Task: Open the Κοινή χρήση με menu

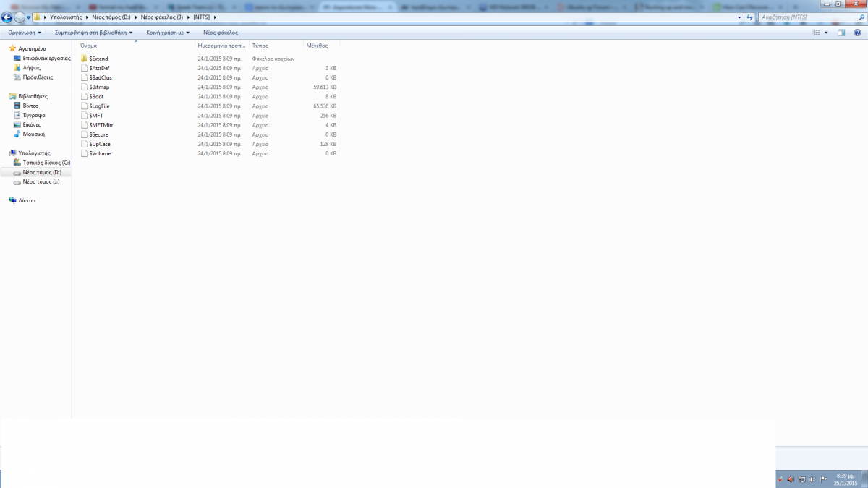Action: [168, 33]
